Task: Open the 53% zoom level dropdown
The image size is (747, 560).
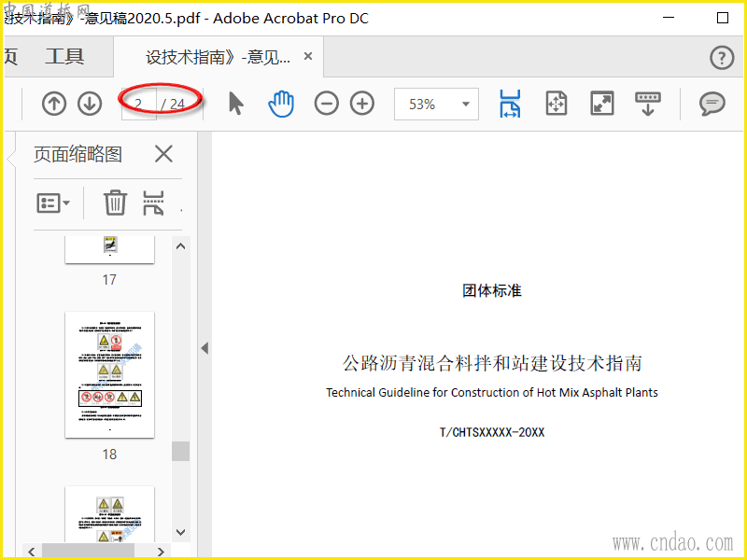Action: click(x=436, y=104)
